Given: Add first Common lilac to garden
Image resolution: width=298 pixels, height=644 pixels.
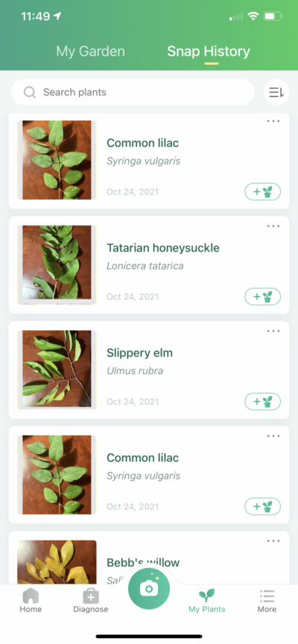Looking at the screenshot, I should 263,192.
